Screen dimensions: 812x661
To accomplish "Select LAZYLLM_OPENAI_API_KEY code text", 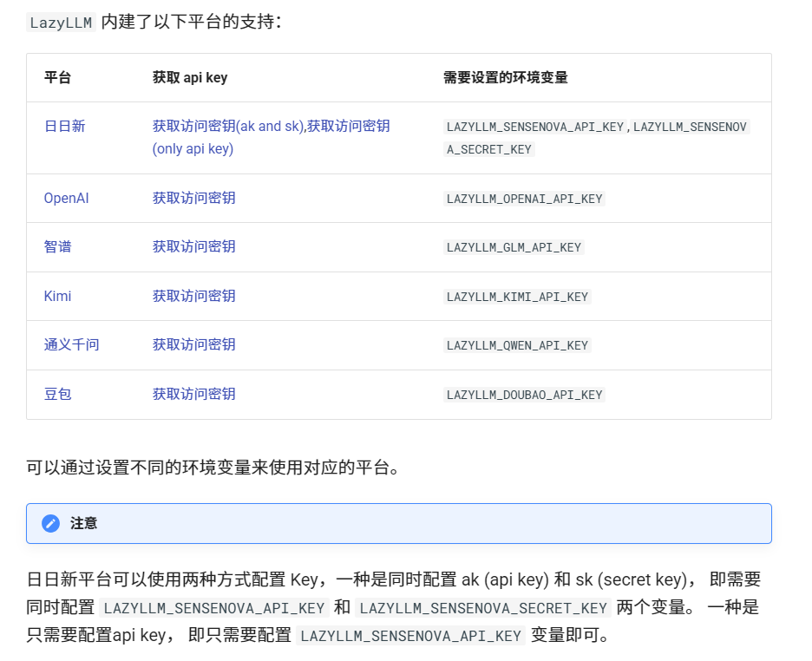I will point(524,198).
